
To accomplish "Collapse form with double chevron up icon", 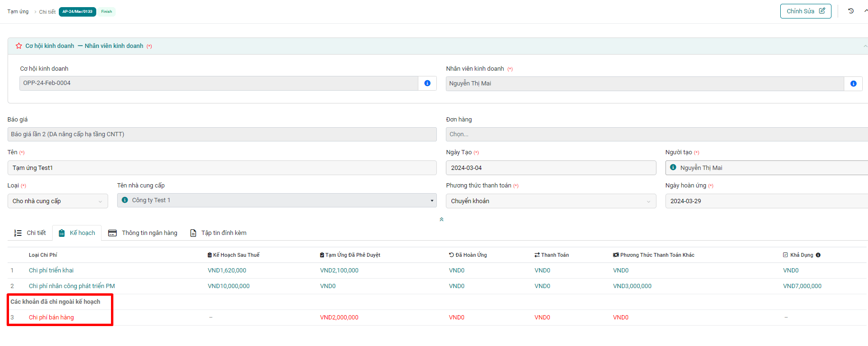I will (x=441, y=219).
